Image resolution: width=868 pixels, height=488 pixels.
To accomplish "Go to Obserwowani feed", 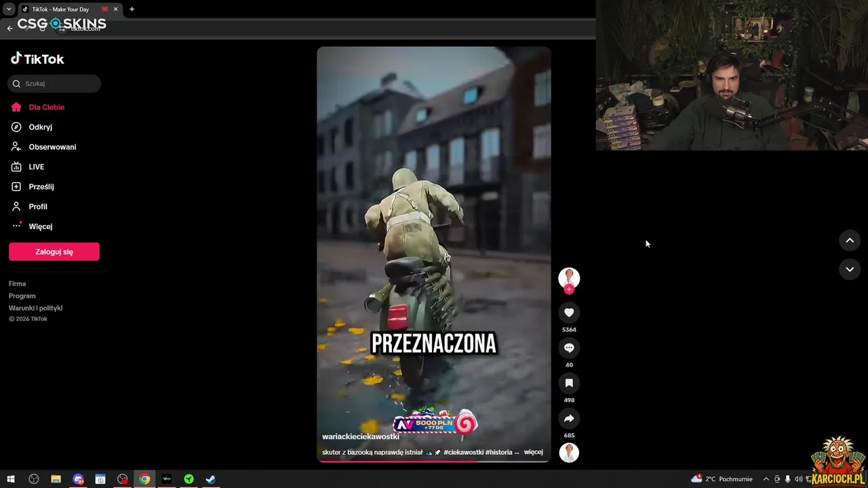I will pos(52,147).
